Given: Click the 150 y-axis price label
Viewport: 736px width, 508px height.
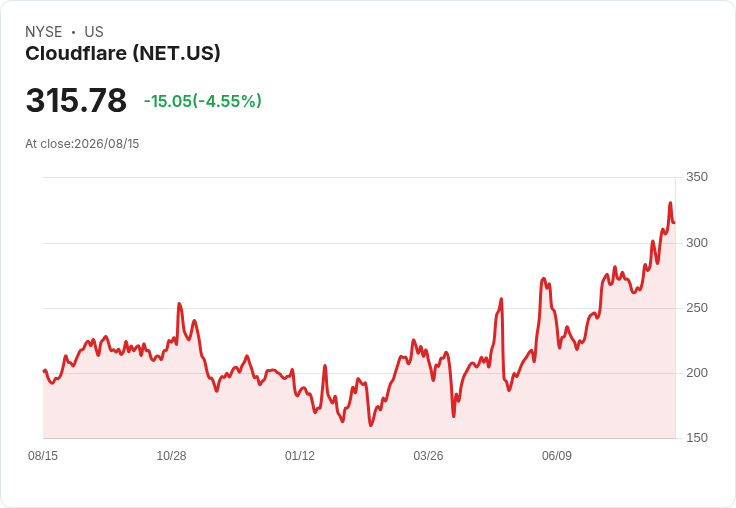Looking at the screenshot, I should tap(697, 438).
